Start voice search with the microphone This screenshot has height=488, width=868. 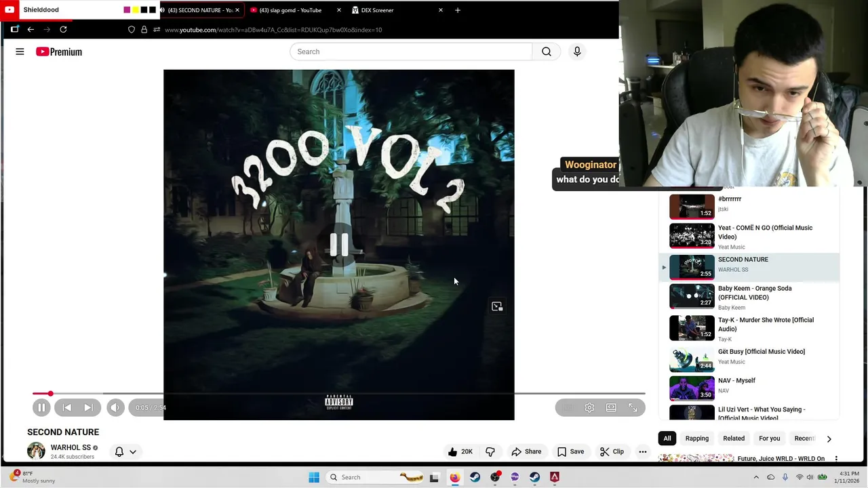[x=577, y=52]
